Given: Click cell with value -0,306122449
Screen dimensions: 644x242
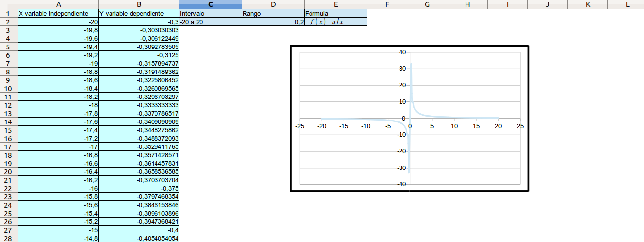Looking at the screenshot, I should tap(139, 38).
